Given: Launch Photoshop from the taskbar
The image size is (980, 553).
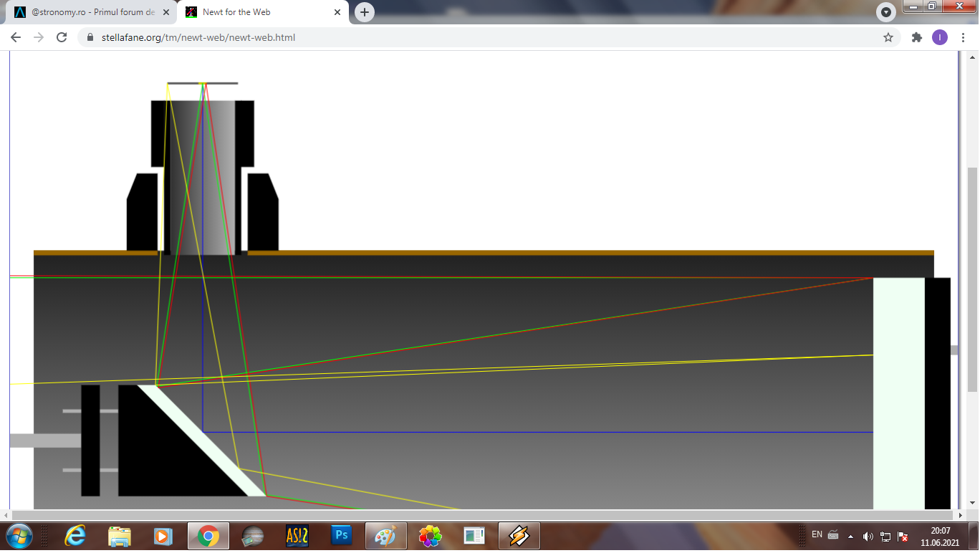Looking at the screenshot, I should pyautogui.click(x=342, y=536).
